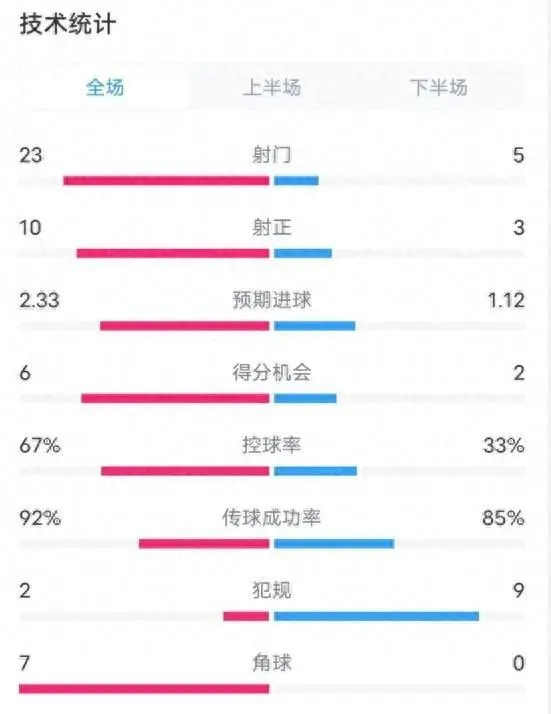Viewport: 551px width, 714px height.
Task: Click the blue 预期进球 bar
Action: point(315,326)
